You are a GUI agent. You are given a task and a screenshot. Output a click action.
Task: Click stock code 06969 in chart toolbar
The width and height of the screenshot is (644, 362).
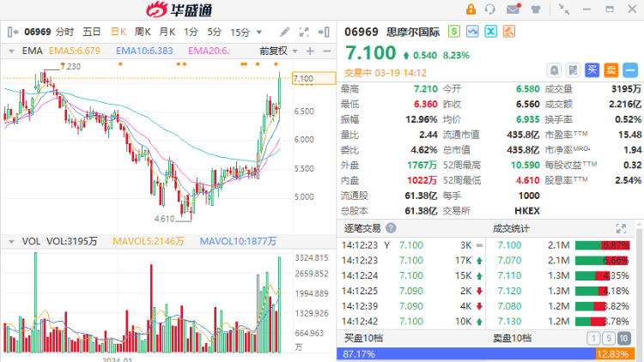38,32
